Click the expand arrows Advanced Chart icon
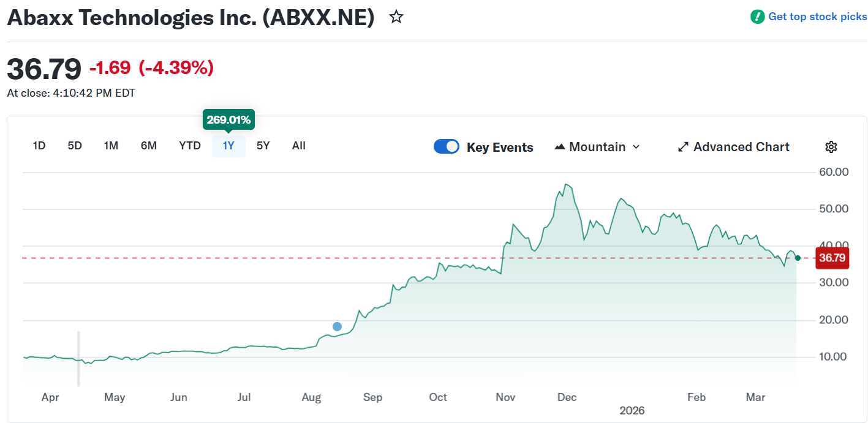Image resolution: width=868 pixels, height=423 pixels. click(x=683, y=147)
